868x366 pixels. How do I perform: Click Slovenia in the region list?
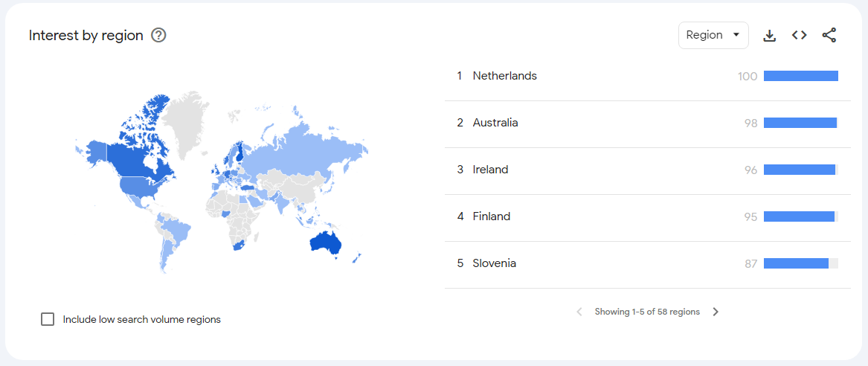click(x=494, y=263)
